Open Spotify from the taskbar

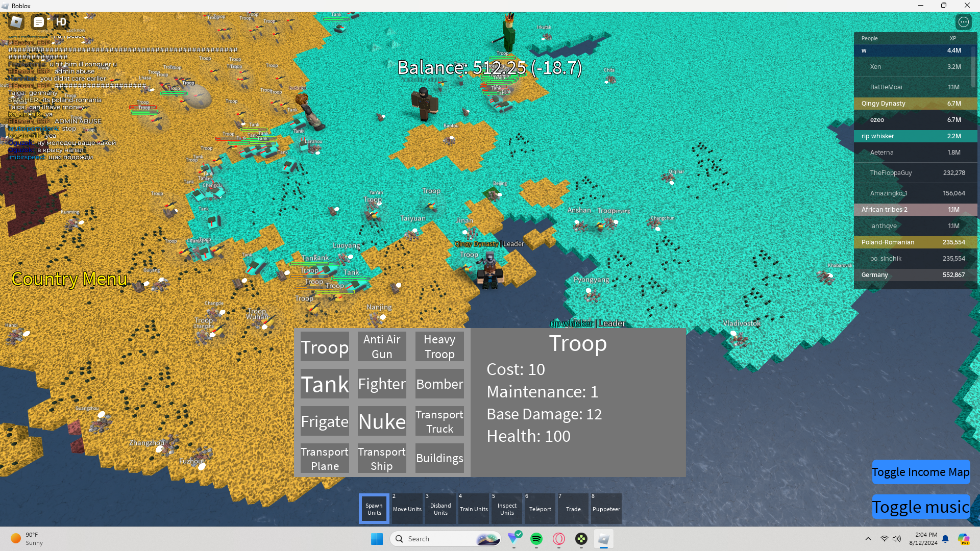pos(536,539)
